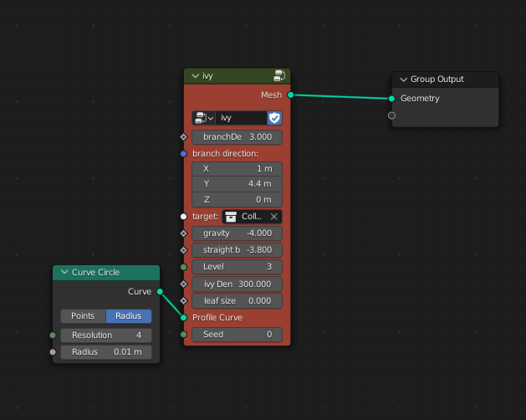Click the gravity value field
The width and height of the screenshot is (526, 420).
(x=237, y=233)
